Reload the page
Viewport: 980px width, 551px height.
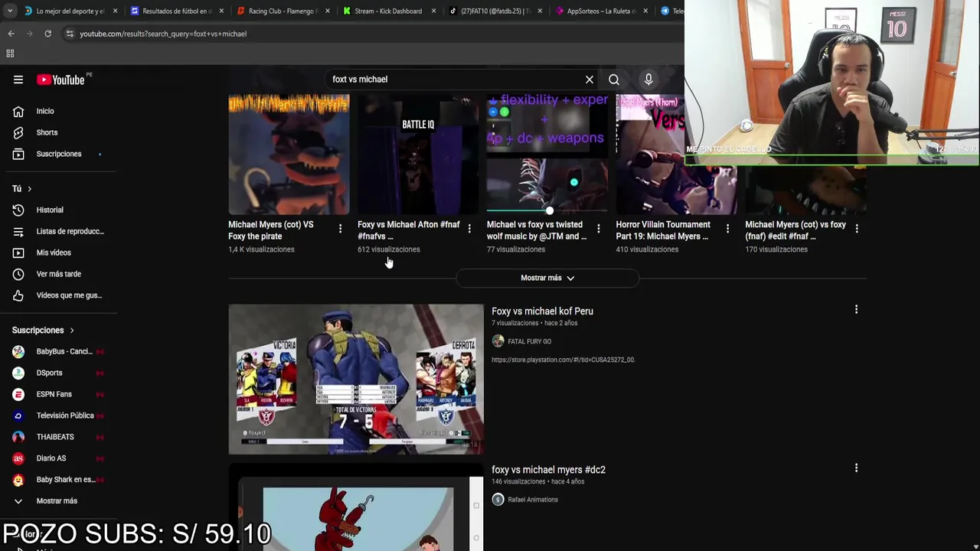[47, 34]
